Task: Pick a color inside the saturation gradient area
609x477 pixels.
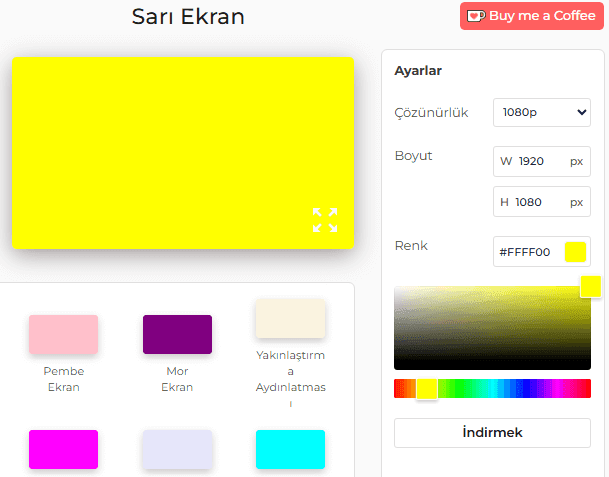Action: (x=492, y=328)
